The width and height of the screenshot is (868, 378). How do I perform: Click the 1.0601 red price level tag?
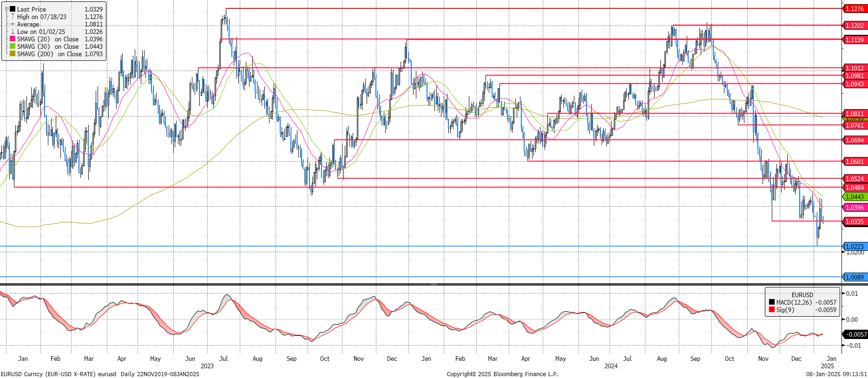click(x=855, y=162)
